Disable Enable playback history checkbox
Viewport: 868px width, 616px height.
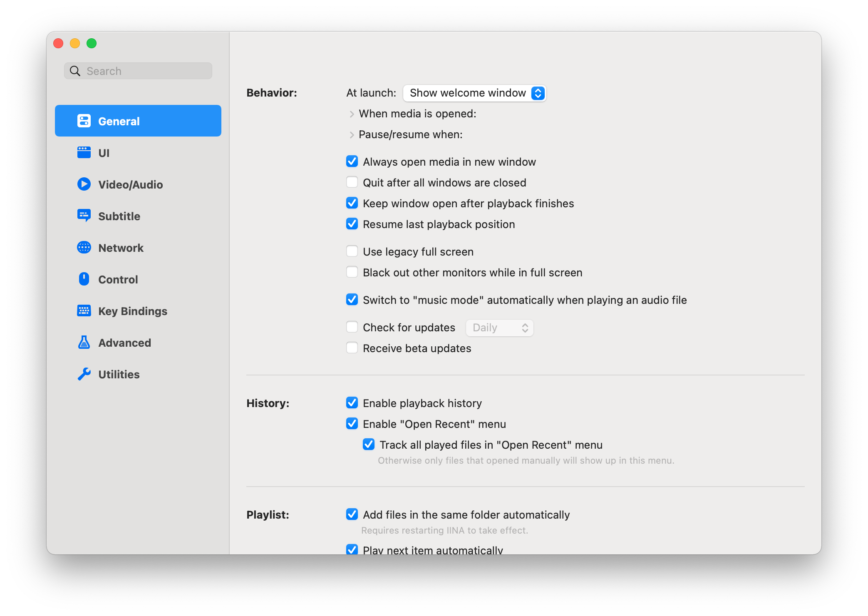click(x=352, y=403)
